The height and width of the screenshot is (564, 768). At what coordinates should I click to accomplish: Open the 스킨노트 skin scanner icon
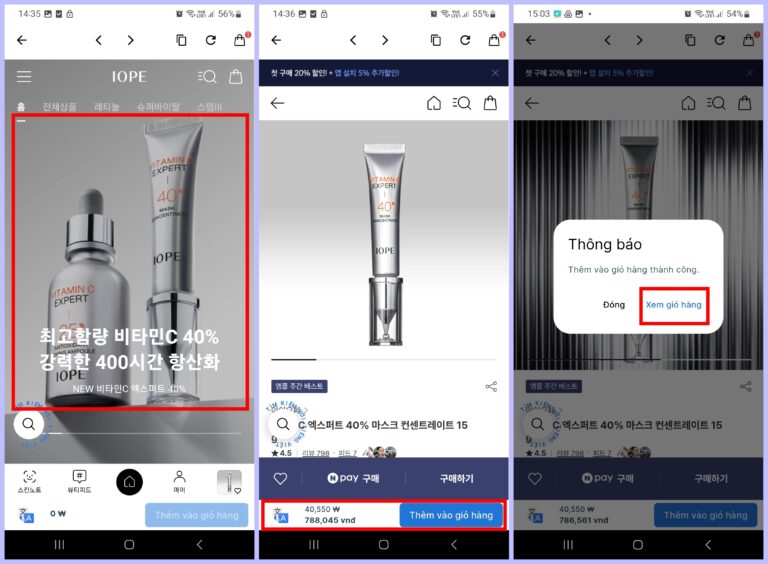click(x=29, y=481)
